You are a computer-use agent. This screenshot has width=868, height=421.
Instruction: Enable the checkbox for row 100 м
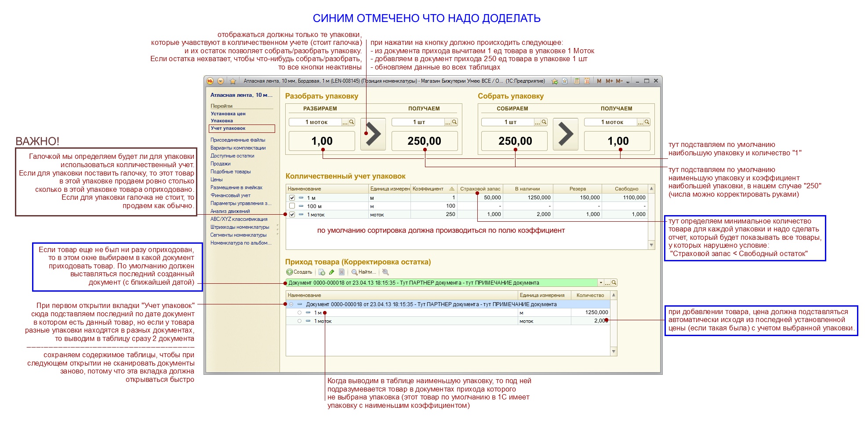pyautogui.click(x=292, y=206)
